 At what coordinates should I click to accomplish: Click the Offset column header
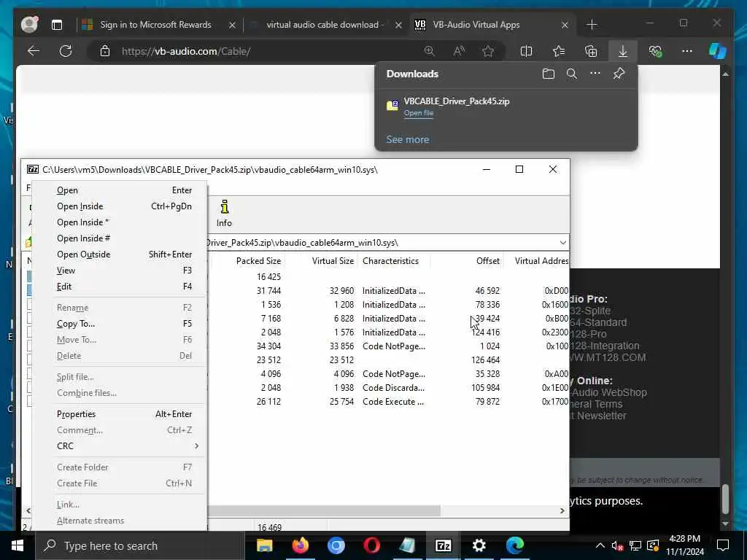(488, 261)
